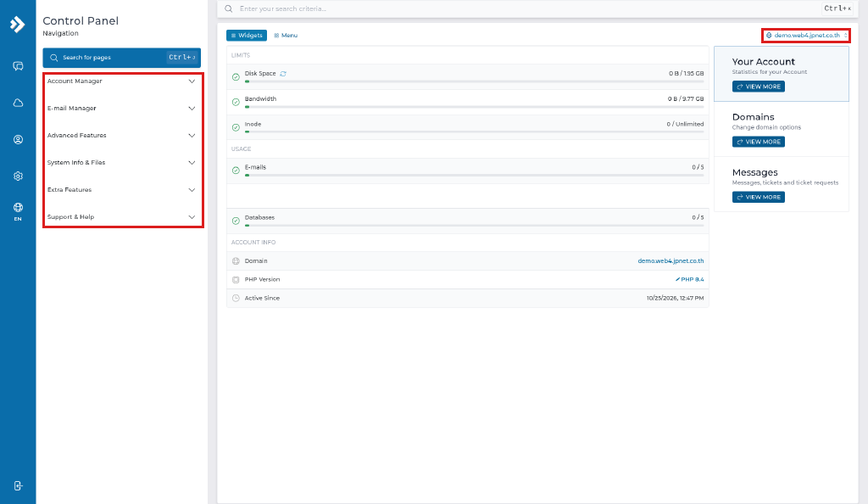Viewport: 868px width, 504px height.
Task: Open the demo.web4.jpnet.co.th link in Account Info
Action: (x=670, y=260)
